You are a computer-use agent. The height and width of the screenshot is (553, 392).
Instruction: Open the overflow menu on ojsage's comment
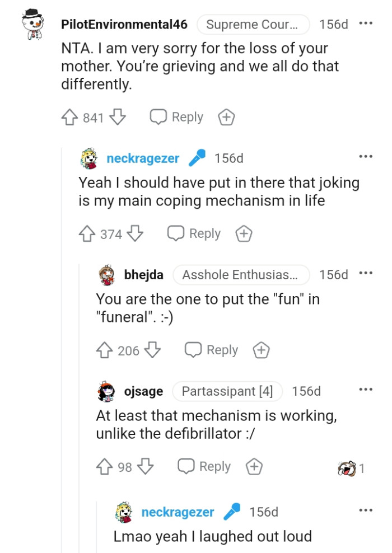click(x=367, y=391)
